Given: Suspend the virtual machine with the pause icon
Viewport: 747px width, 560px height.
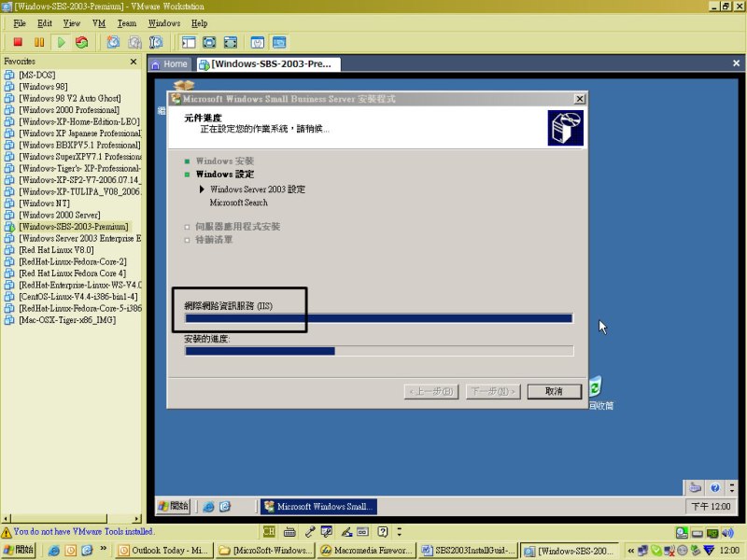Looking at the screenshot, I should pyautogui.click(x=39, y=42).
